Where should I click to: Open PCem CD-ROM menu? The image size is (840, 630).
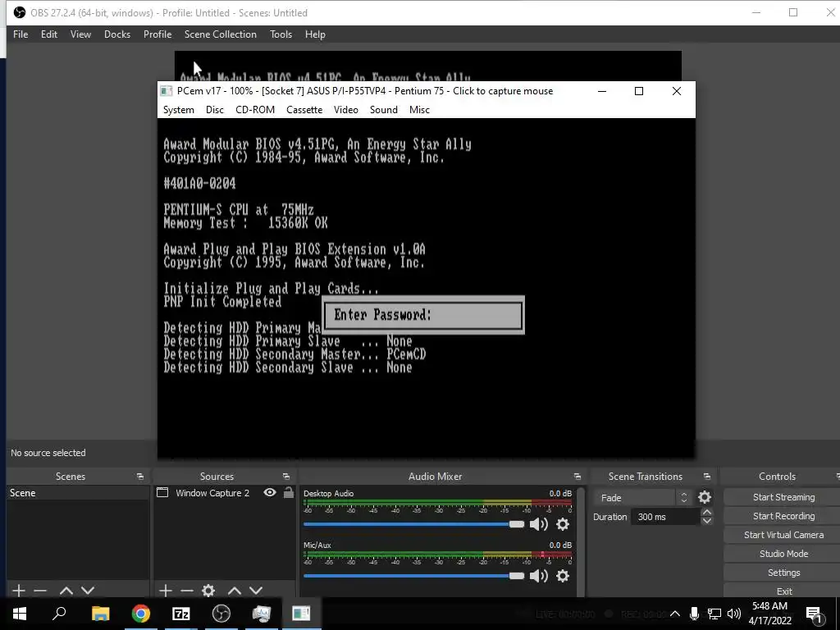[255, 110]
